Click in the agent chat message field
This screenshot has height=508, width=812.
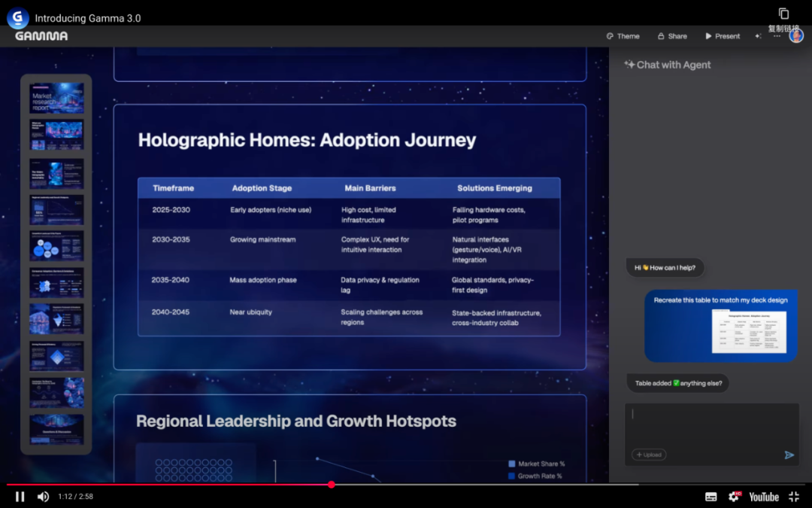[x=710, y=424]
